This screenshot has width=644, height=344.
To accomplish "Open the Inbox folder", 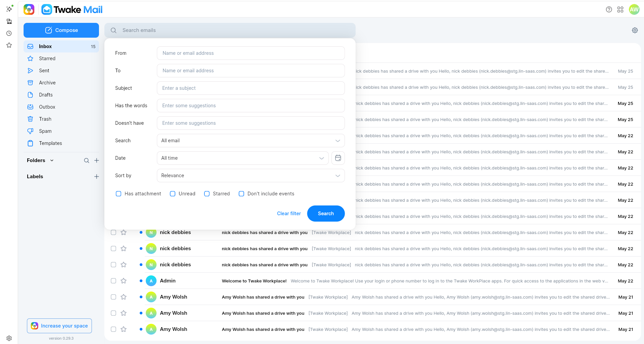I will click(61, 46).
